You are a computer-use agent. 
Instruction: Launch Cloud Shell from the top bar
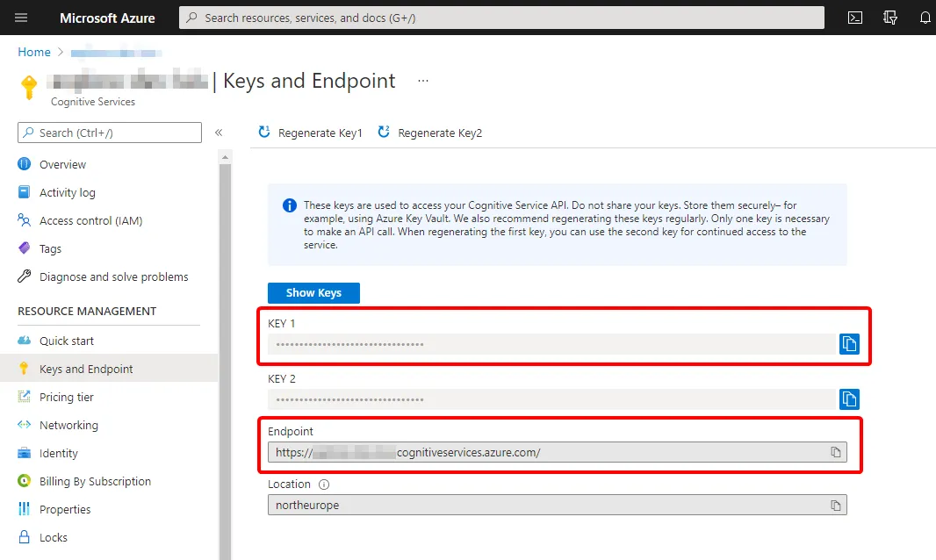(x=855, y=18)
